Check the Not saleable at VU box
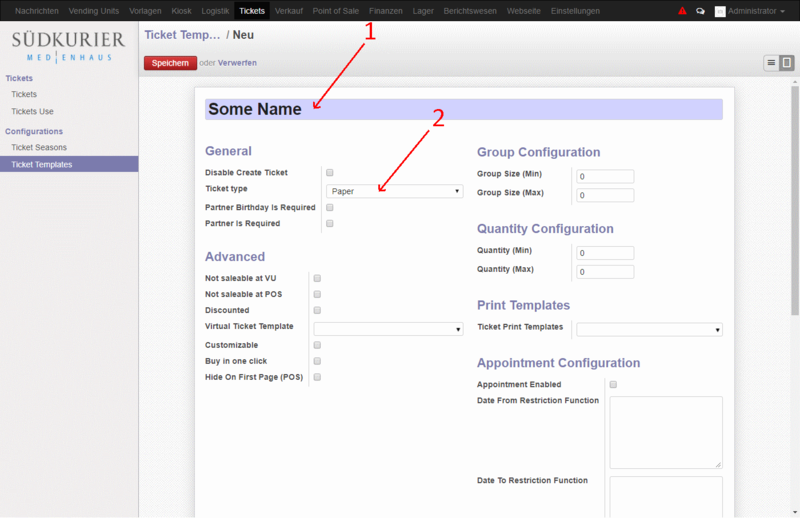 pyautogui.click(x=318, y=279)
